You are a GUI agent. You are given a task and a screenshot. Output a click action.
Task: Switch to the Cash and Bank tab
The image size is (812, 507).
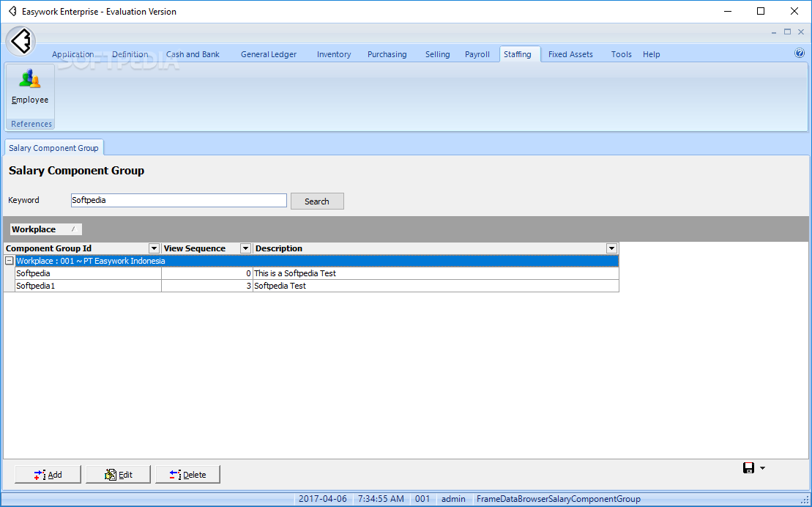[x=193, y=54]
